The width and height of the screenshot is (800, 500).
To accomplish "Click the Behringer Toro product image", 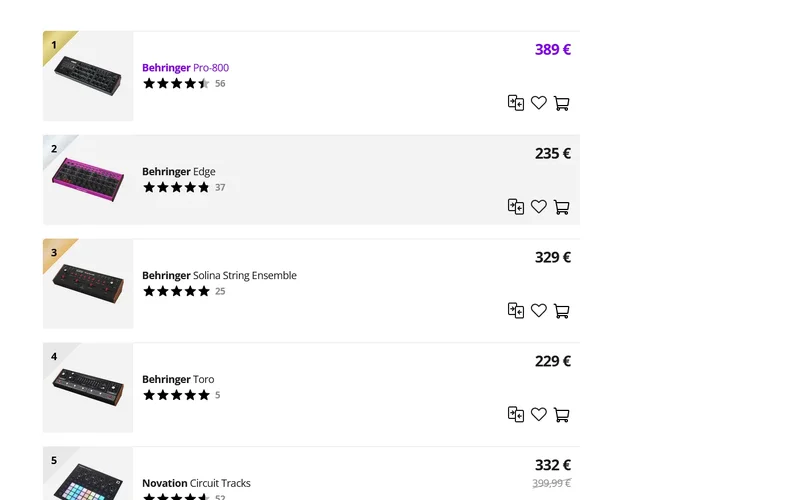I will [89, 388].
